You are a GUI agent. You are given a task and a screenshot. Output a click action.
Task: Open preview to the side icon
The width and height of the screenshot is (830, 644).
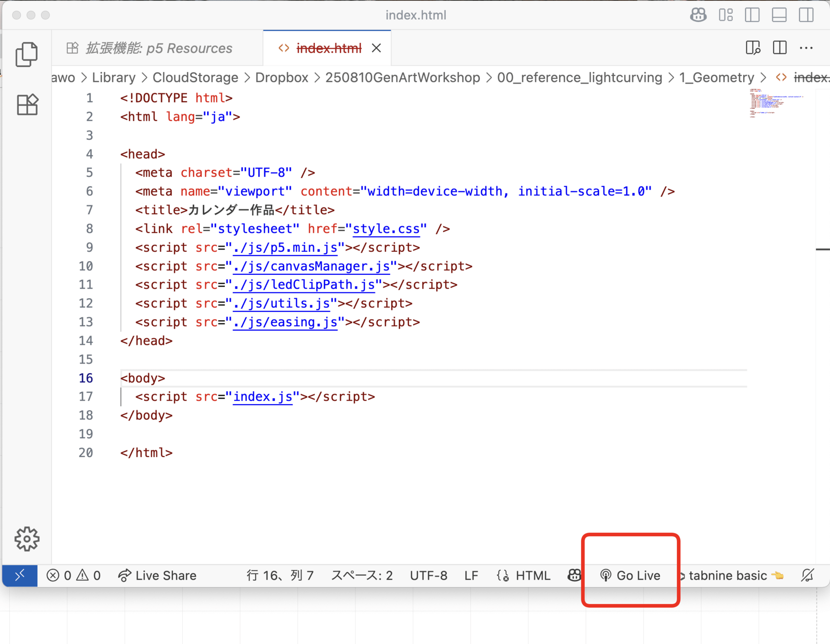coord(753,48)
